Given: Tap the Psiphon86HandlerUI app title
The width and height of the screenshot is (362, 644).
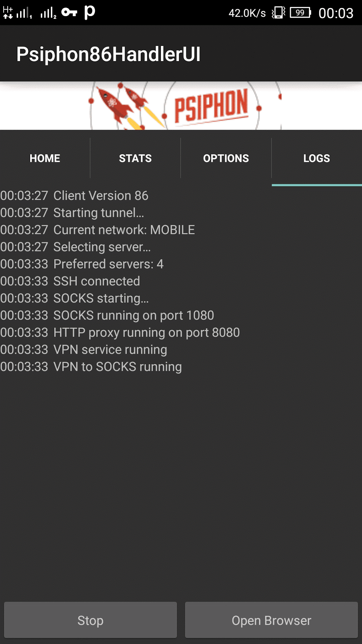Looking at the screenshot, I should [x=109, y=54].
